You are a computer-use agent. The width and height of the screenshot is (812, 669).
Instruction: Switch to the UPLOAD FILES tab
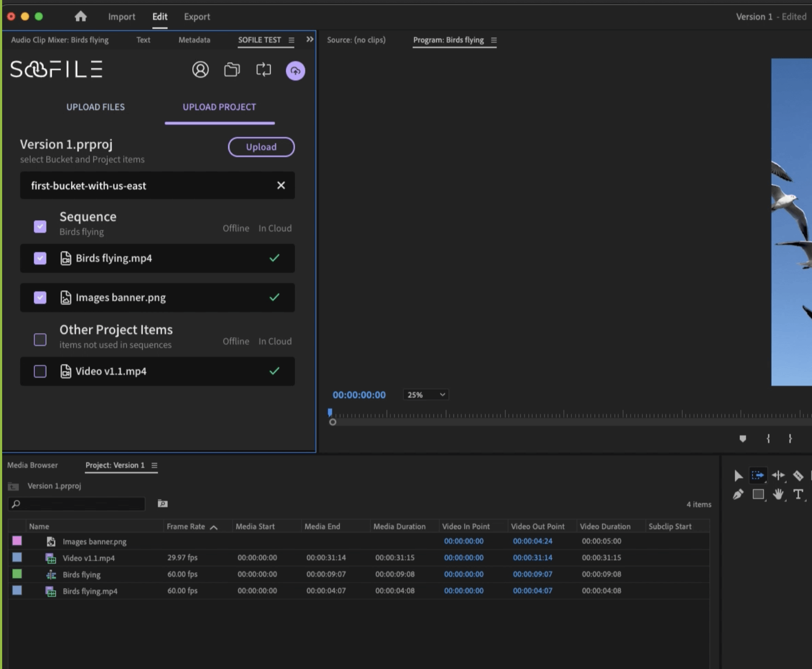(95, 107)
